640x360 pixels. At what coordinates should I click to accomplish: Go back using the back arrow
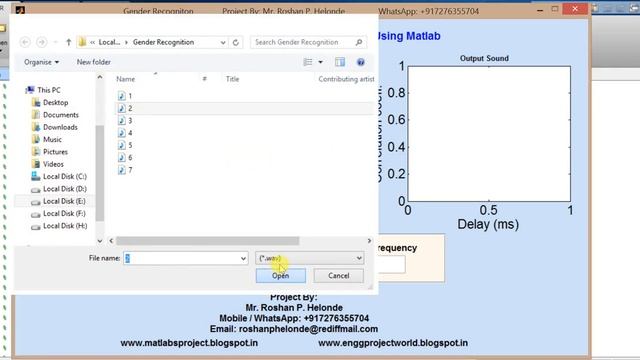tap(25, 42)
